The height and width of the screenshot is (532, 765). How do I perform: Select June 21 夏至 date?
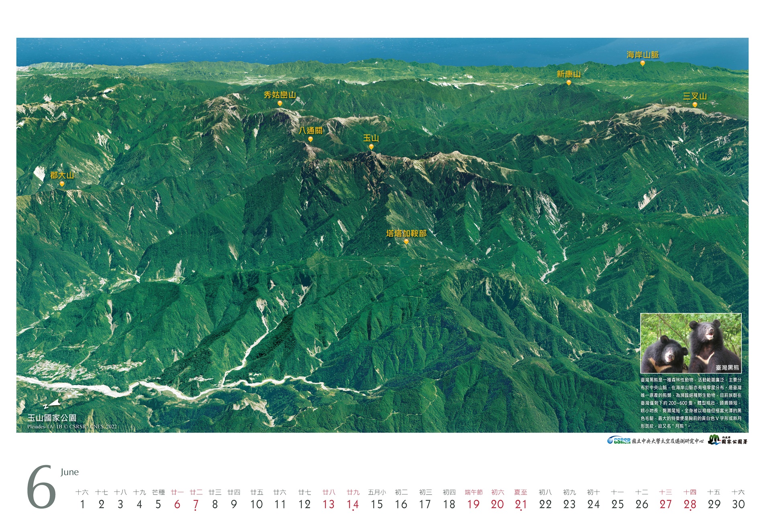point(520,504)
